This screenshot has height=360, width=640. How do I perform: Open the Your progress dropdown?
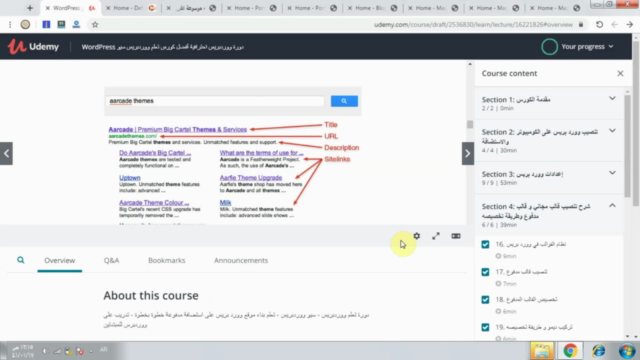[587, 47]
